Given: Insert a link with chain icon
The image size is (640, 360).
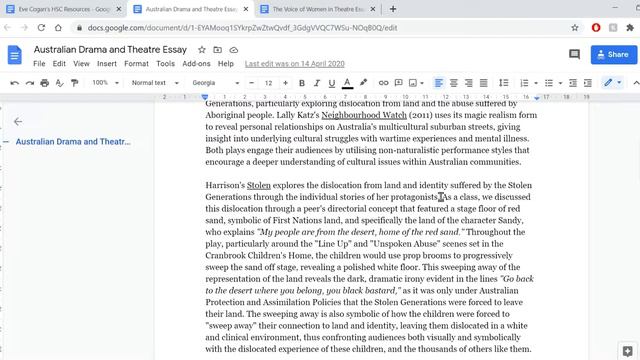Looking at the screenshot, I should click(x=383, y=83).
